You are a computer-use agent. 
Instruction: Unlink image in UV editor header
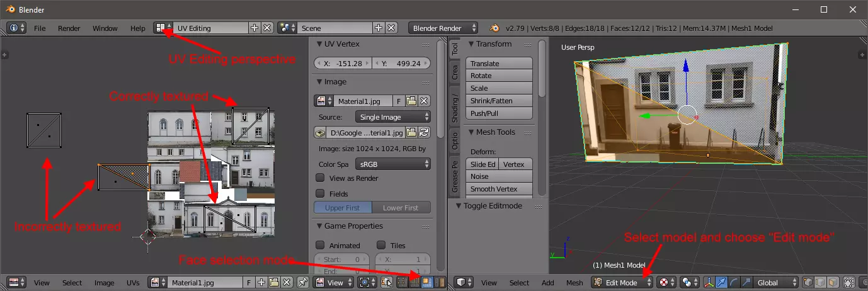pos(287,283)
